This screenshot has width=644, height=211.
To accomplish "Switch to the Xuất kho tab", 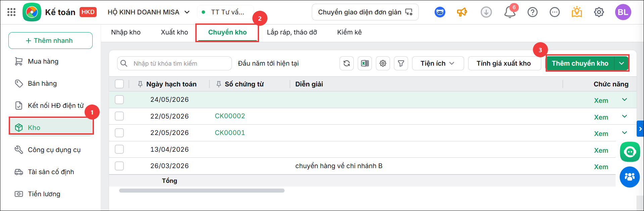I will click(x=175, y=32).
